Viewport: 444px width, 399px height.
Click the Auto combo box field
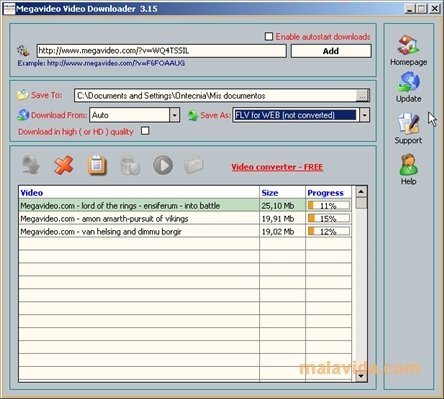coord(135,115)
